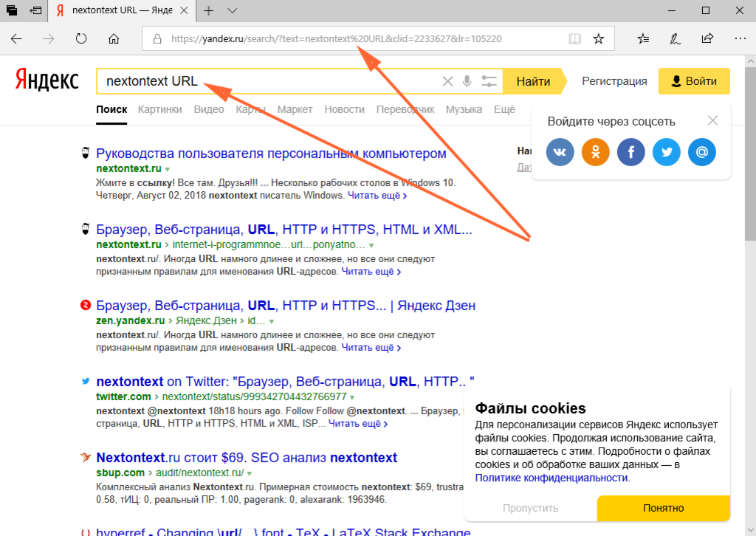The image size is (756, 536).
Task: Close the social login popup
Action: [x=712, y=120]
